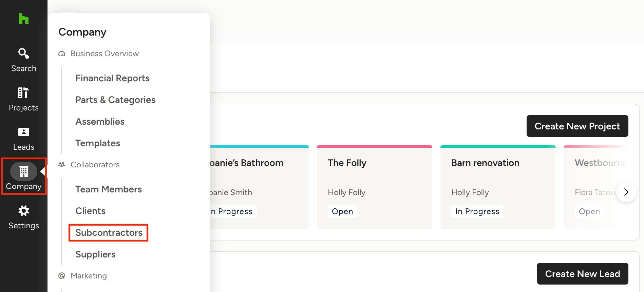Viewport: 644px width, 292px height.
Task: Click the Business Overview gauge icon
Action: tap(62, 54)
